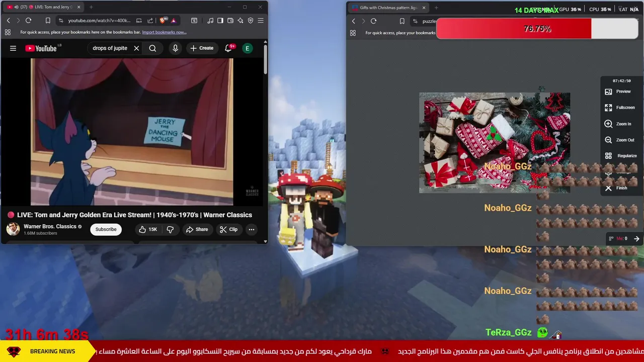Click the 31h 6m 38s countdown text

[x=47, y=334]
